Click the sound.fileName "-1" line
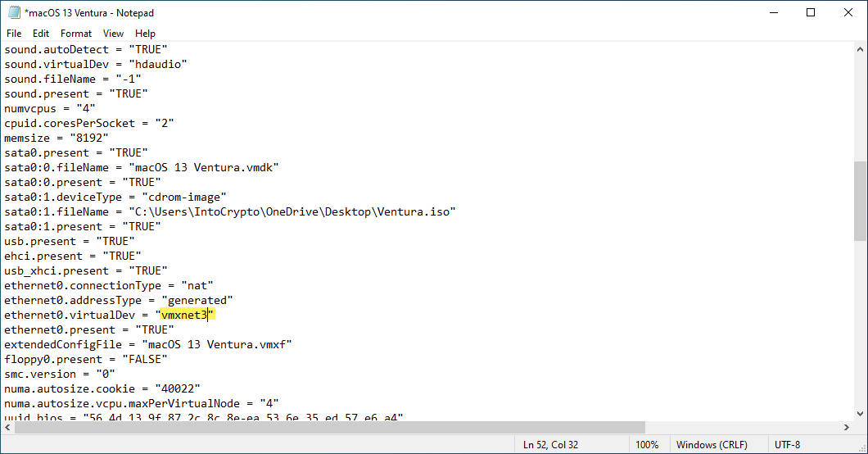The width and height of the screenshot is (868, 454). pyautogui.click(x=73, y=79)
